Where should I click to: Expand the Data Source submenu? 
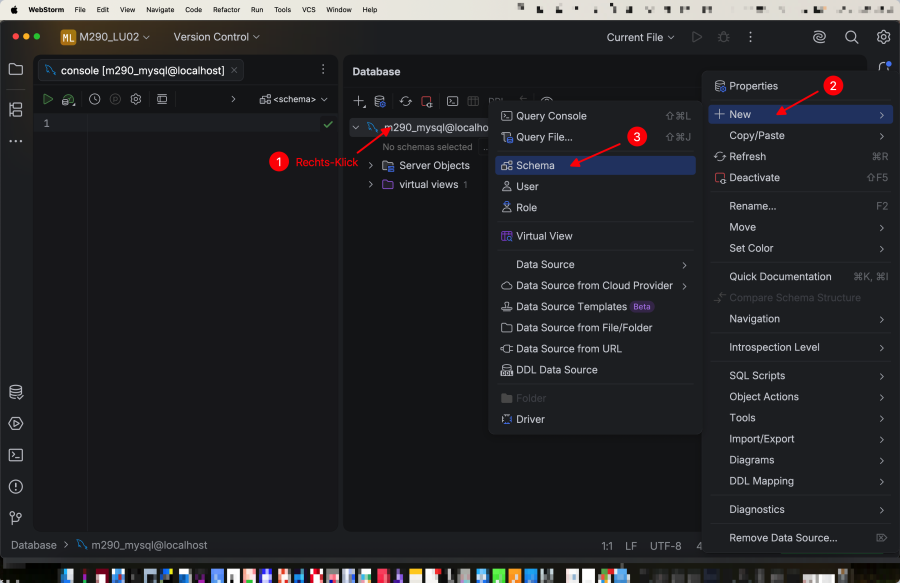(595, 265)
